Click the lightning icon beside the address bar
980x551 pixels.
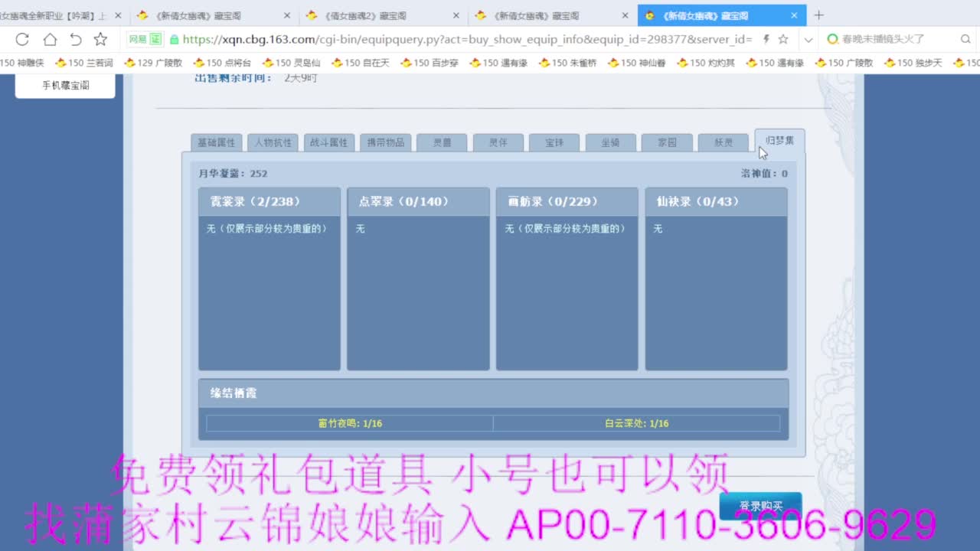[766, 38]
